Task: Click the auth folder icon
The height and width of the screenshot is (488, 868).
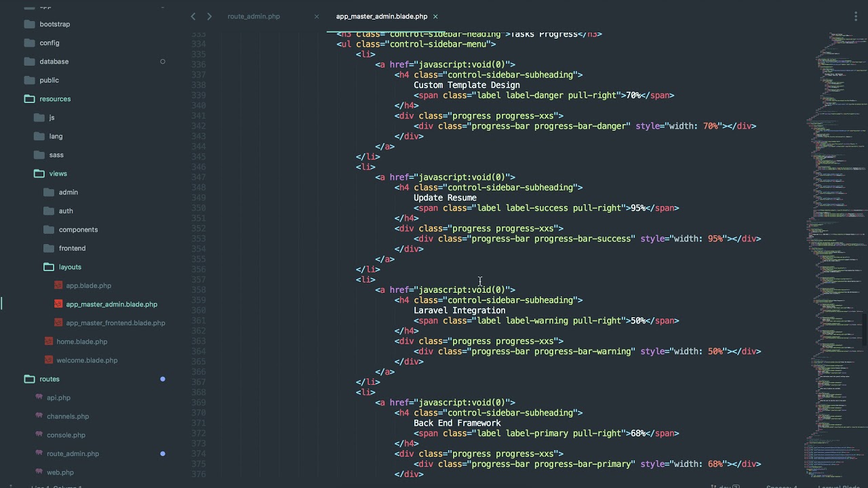Action: point(48,211)
